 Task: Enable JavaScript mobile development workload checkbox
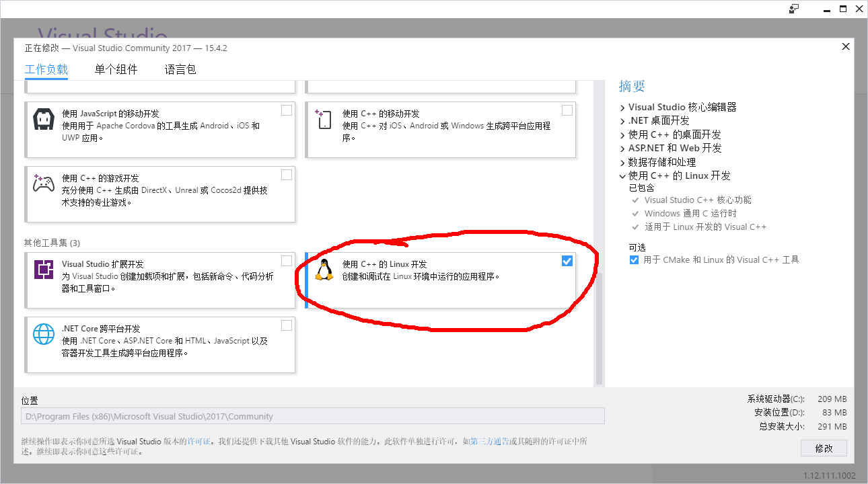[287, 110]
